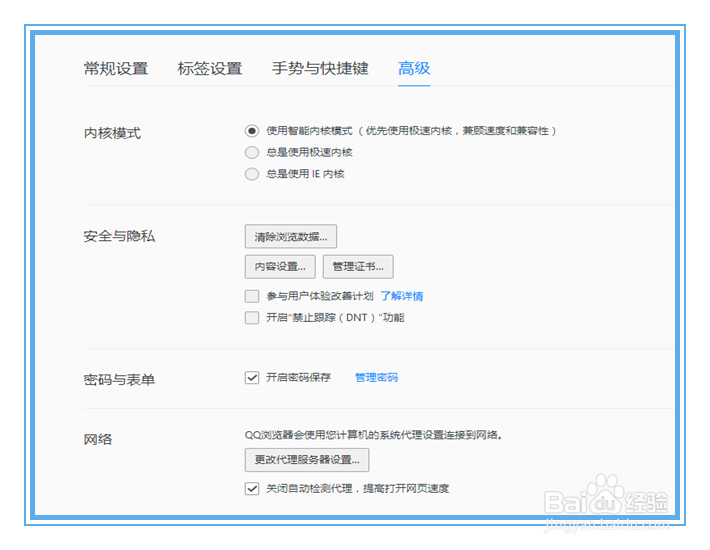Open 内容设置 button
Viewport: 710px width, 550px height.
[280, 267]
